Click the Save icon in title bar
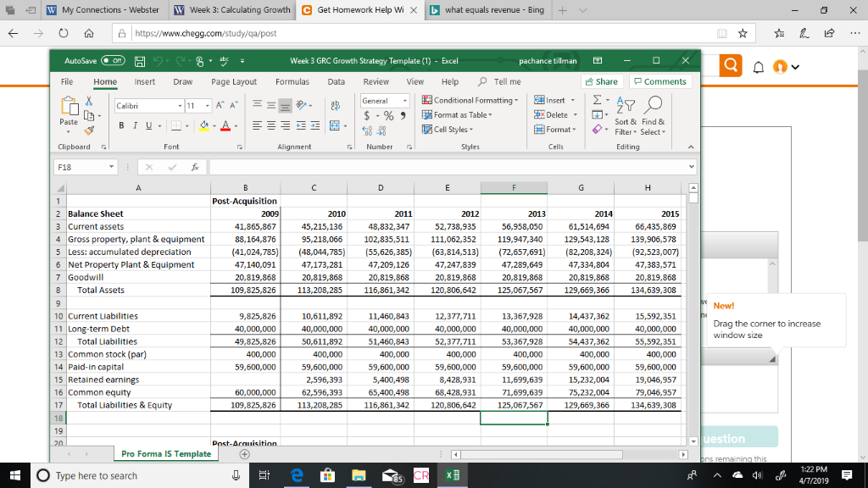This screenshot has height=488, width=868. [138, 61]
